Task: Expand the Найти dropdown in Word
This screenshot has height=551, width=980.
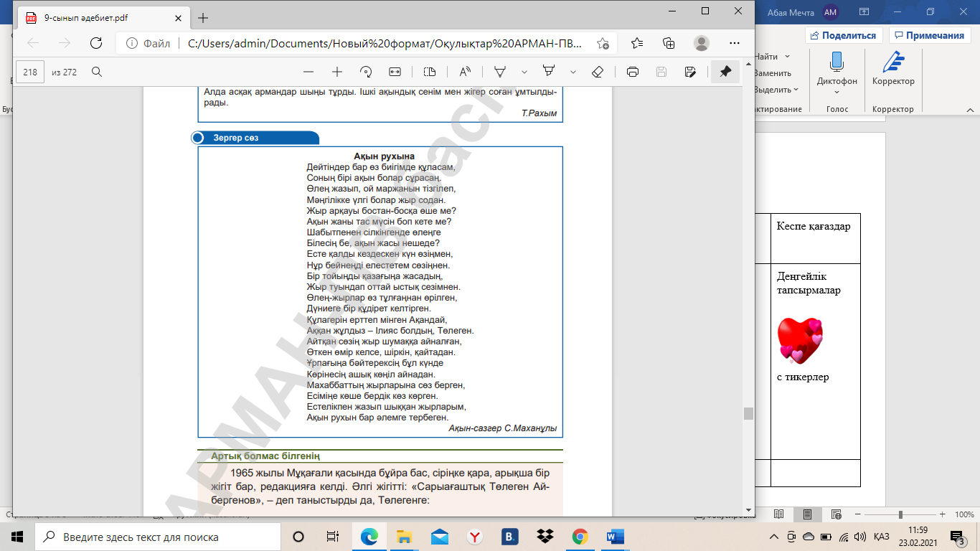Action: click(x=788, y=57)
